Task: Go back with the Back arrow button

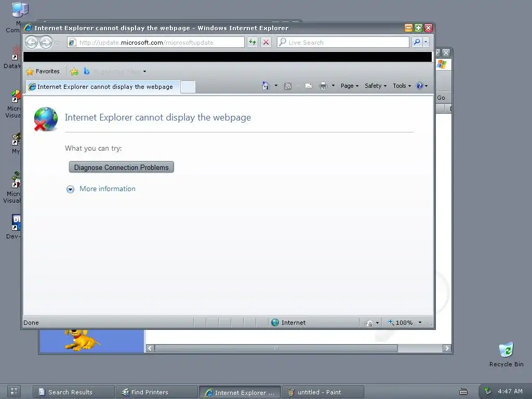Action: pyautogui.click(x=32, y=43)
